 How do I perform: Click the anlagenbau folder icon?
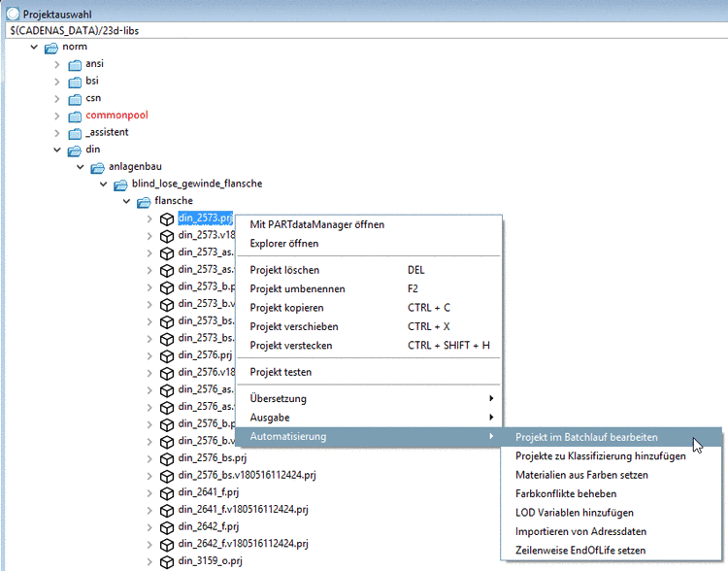coord(97,168)
